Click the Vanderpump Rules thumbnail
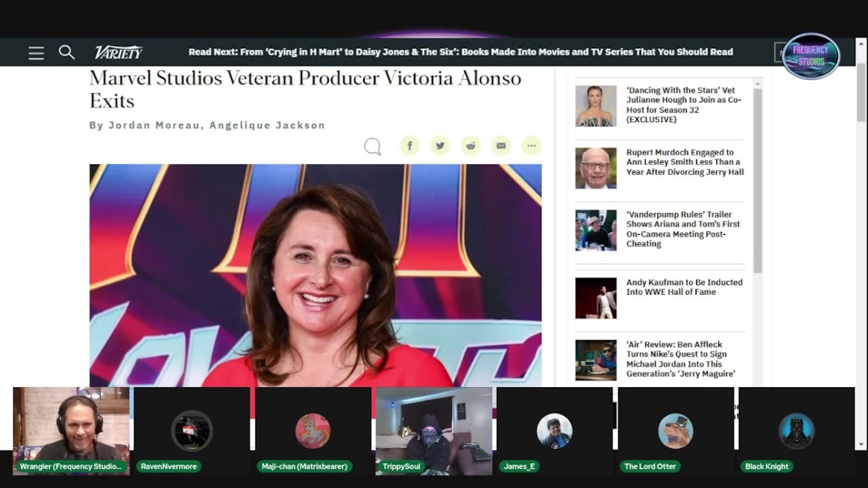The width and height of the screenshot is (868, 488). pos(596,230)
